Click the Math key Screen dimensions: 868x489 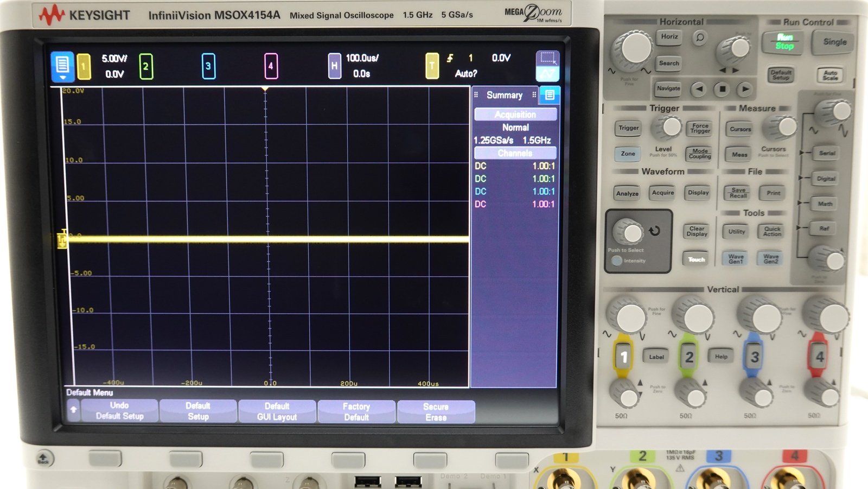(x=825, y=204)
